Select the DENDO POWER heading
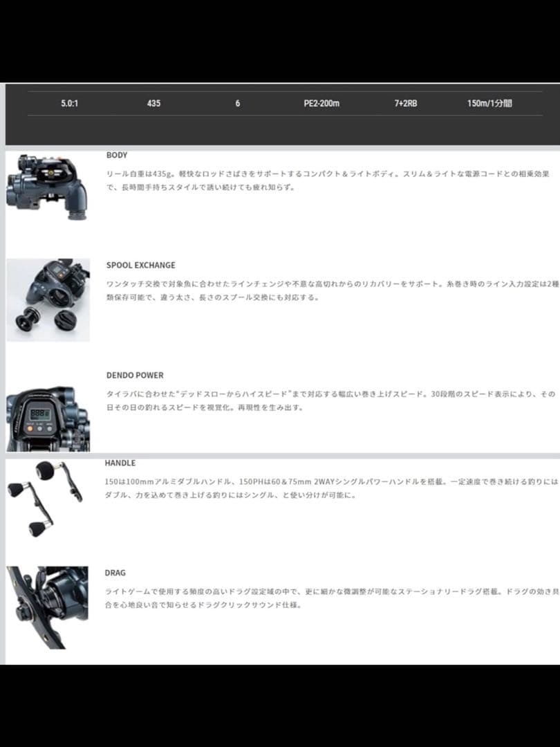This screenshot has width=560, height=747. point(135,375)
